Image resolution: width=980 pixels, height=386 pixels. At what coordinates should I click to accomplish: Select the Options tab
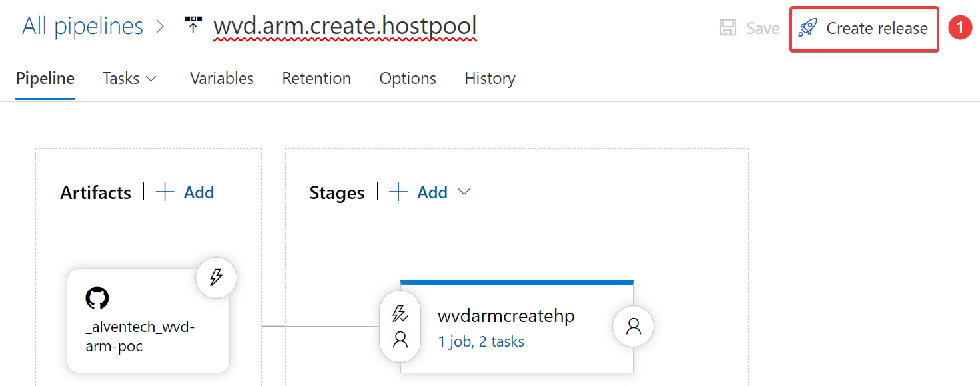(x=408, y=79)
